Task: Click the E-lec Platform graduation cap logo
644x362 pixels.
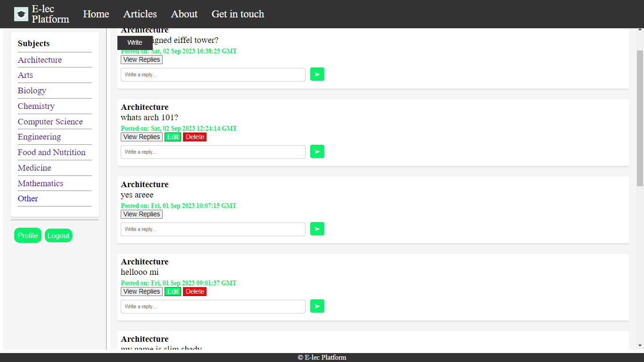Action: pos(21,14)
